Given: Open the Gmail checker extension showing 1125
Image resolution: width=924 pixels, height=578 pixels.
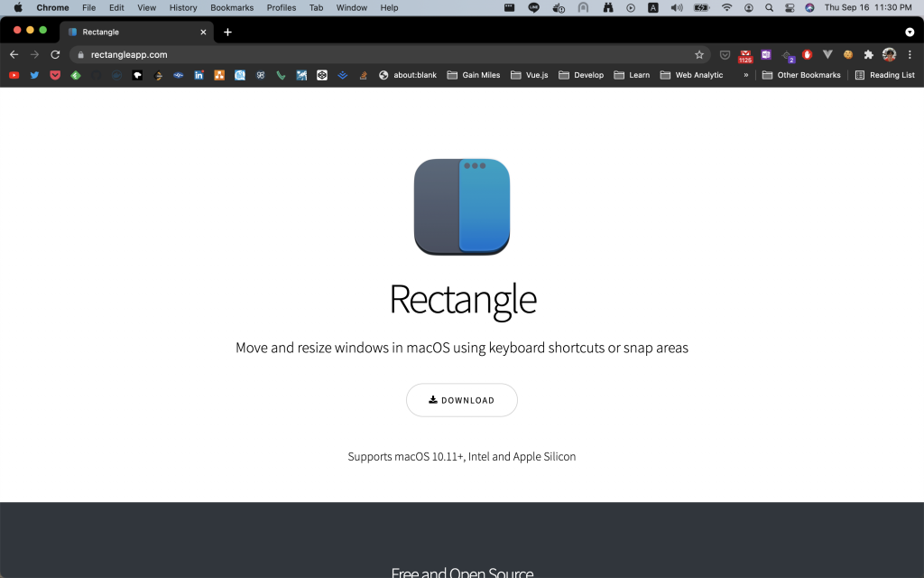Looking at the screenshot, I should coord(745,55).
